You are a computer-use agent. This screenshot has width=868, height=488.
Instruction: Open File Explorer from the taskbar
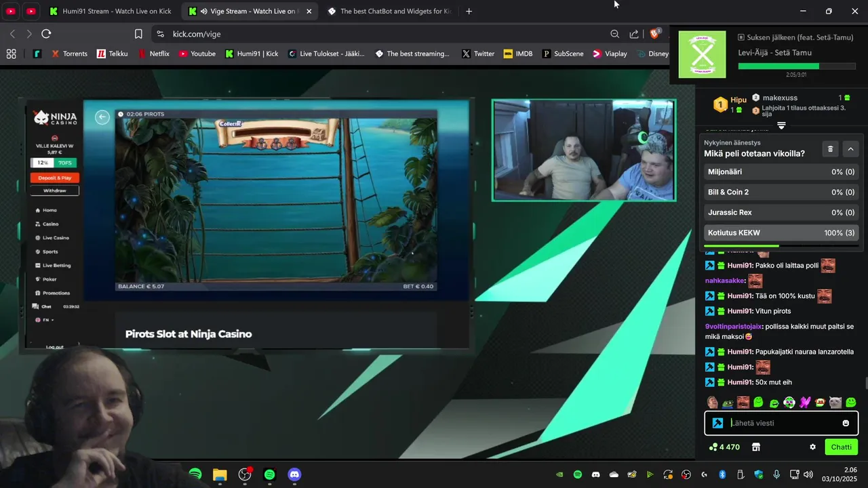coord(220,474)
